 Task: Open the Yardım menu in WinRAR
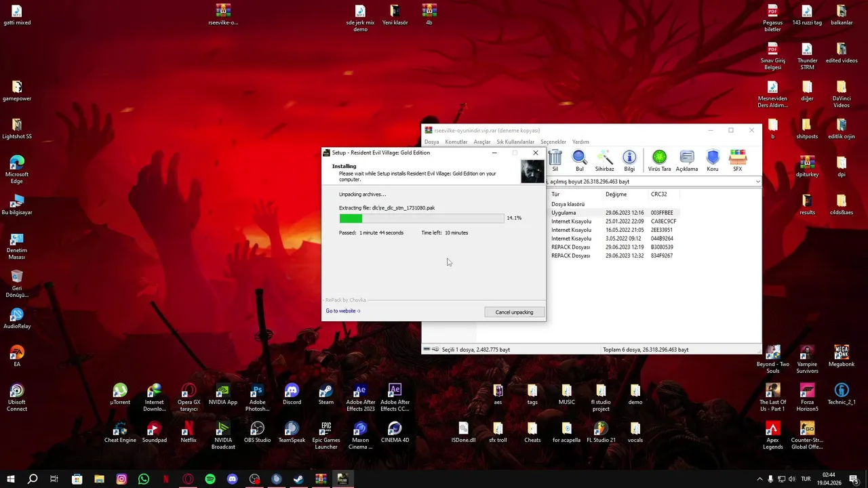click(580, 142)
